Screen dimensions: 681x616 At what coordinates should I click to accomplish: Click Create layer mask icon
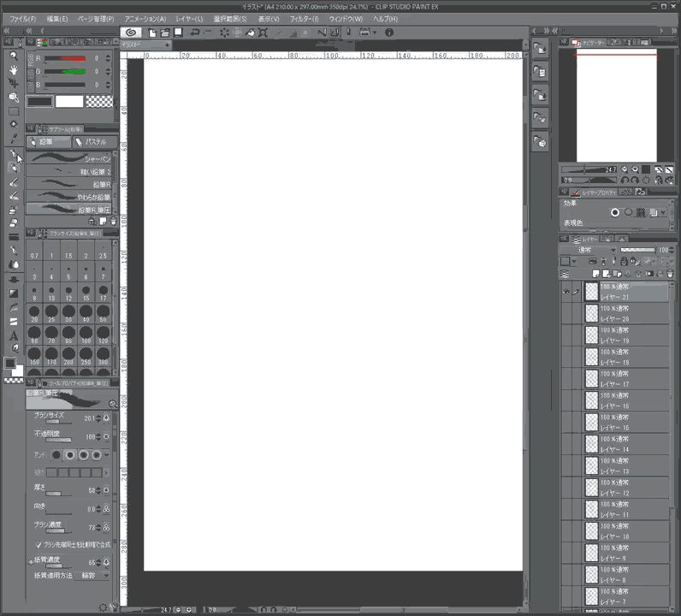click(x=648, y=274)
